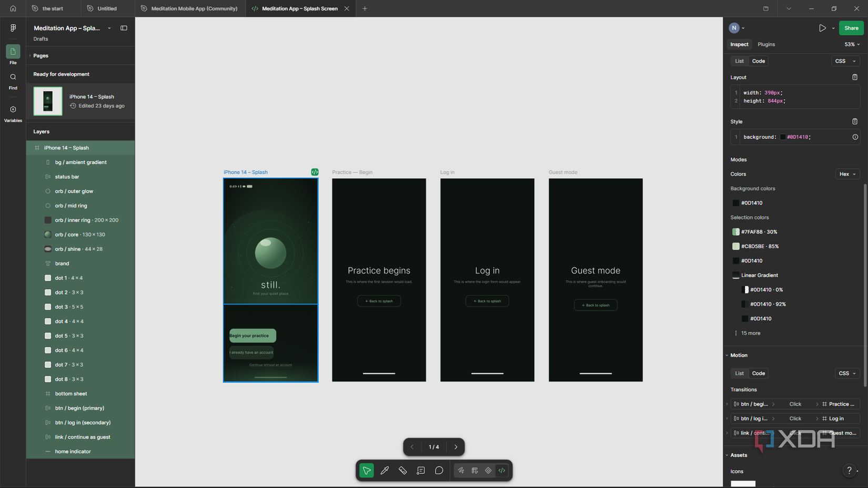The height and width of the screenshot is (488, 868).
Task: Click 'I already have an account' on the Splash frame
Action: 251,352
